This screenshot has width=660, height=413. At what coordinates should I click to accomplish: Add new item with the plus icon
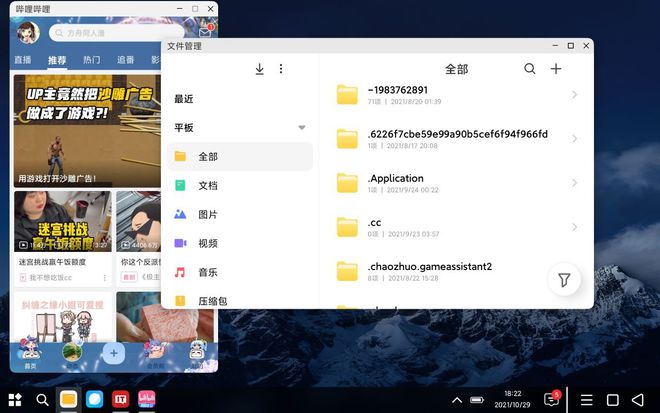click(556, 69)
